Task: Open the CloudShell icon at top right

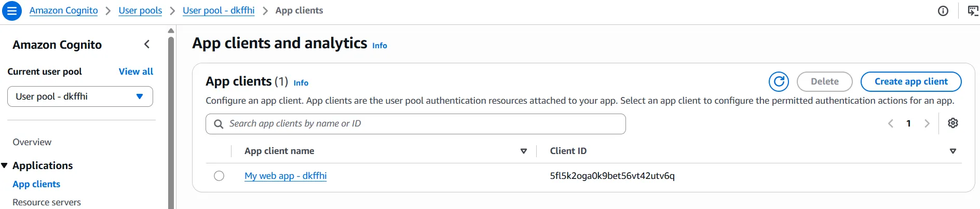Action: pos(973,11)
